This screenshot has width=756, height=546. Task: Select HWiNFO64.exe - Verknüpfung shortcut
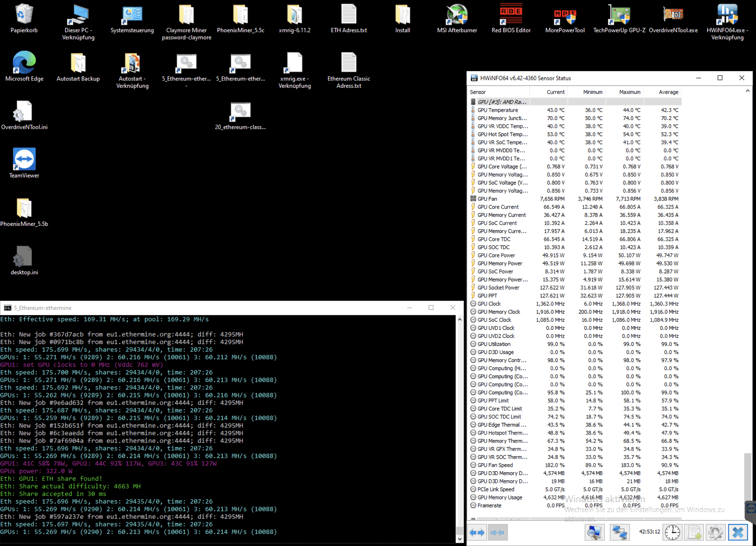click(x=727, y=22)
